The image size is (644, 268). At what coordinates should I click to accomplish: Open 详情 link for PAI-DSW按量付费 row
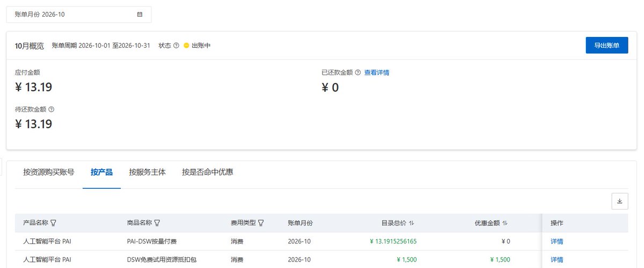[557, 241]
